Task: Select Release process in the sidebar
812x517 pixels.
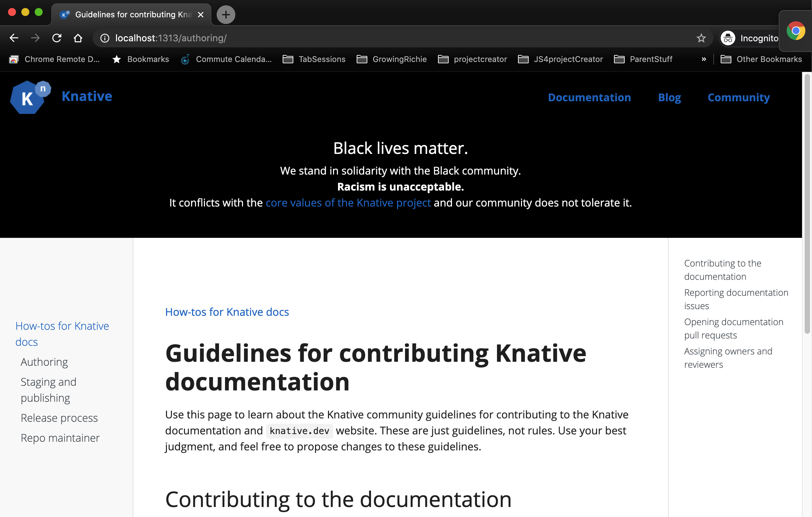Action: point(59,418)
